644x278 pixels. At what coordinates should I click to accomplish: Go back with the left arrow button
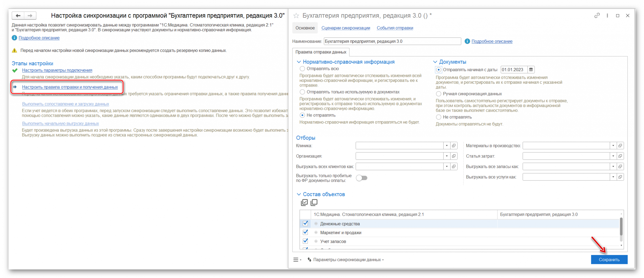point(18,15)
